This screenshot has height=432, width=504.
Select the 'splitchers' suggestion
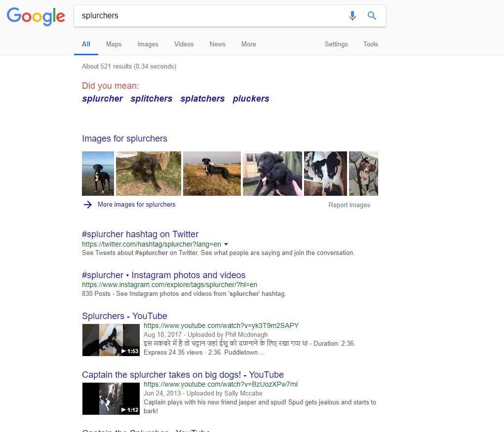click(x=152, y=99)
